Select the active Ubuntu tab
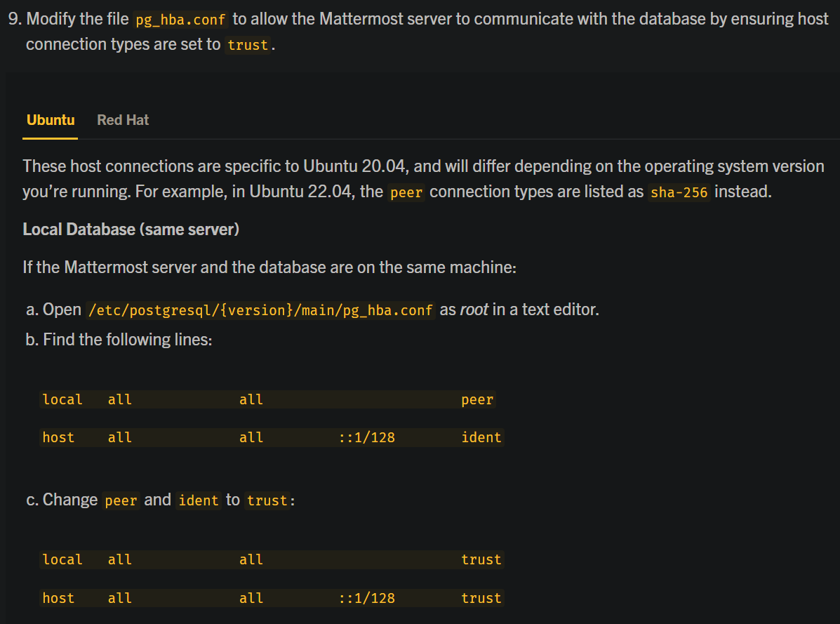Screen dimensions: 840x624 (x=50, y=119)
